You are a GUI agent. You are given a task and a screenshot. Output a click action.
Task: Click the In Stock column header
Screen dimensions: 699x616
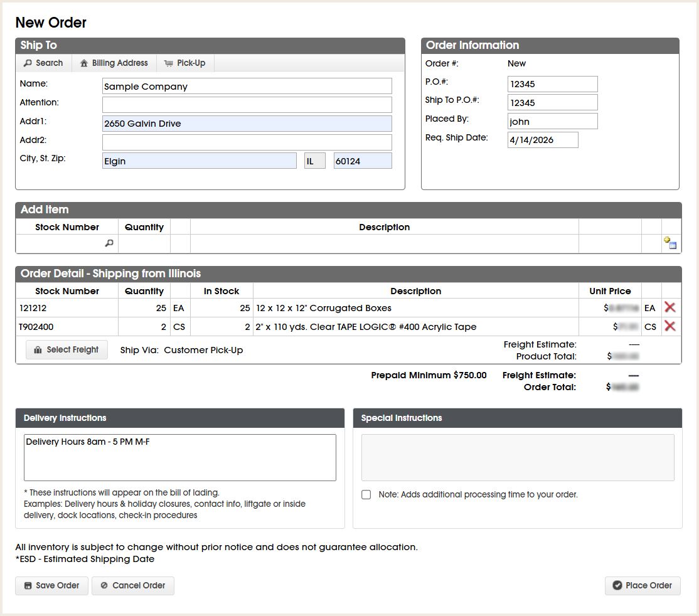point(221,291)
